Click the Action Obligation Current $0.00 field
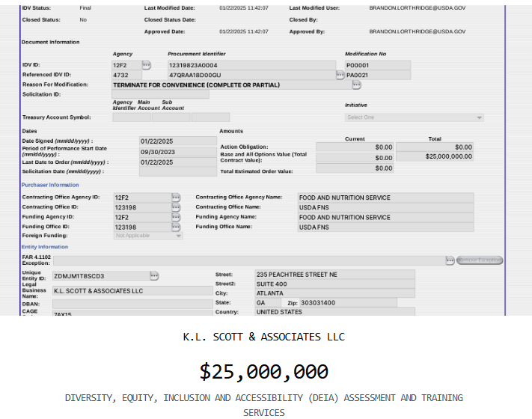 click(x=355, y=147)
